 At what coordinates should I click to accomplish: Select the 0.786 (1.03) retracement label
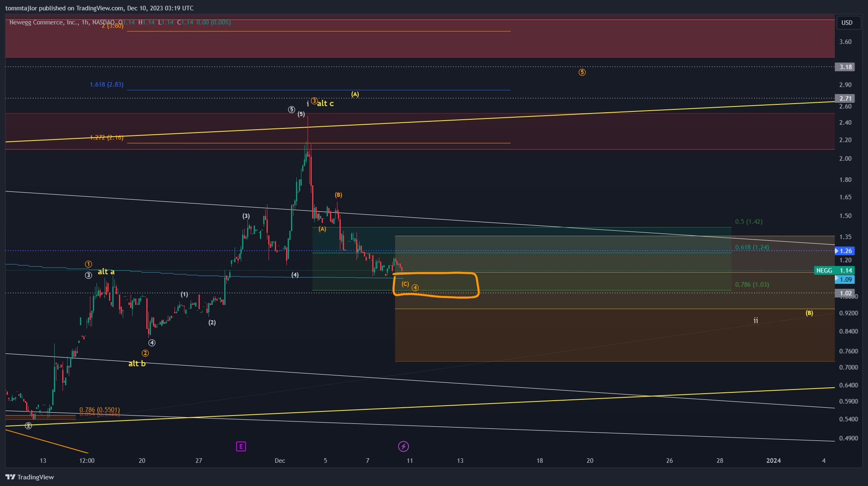[752, 284]
